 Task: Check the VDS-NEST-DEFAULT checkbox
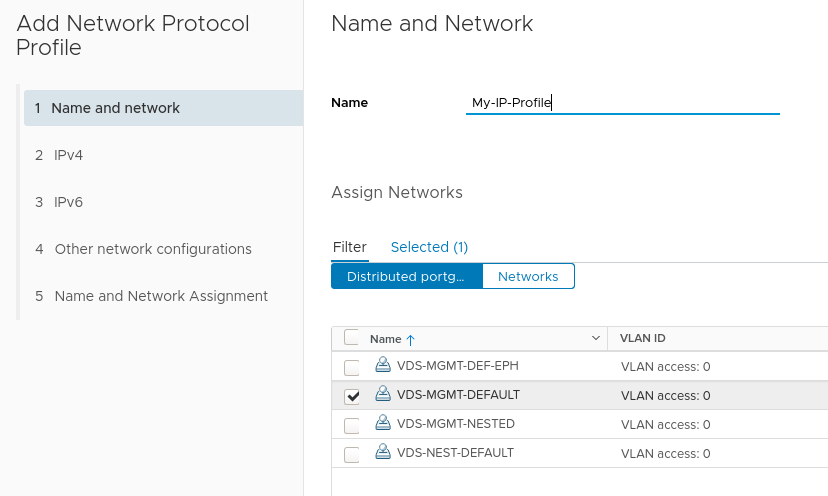[x=352, y=454]
